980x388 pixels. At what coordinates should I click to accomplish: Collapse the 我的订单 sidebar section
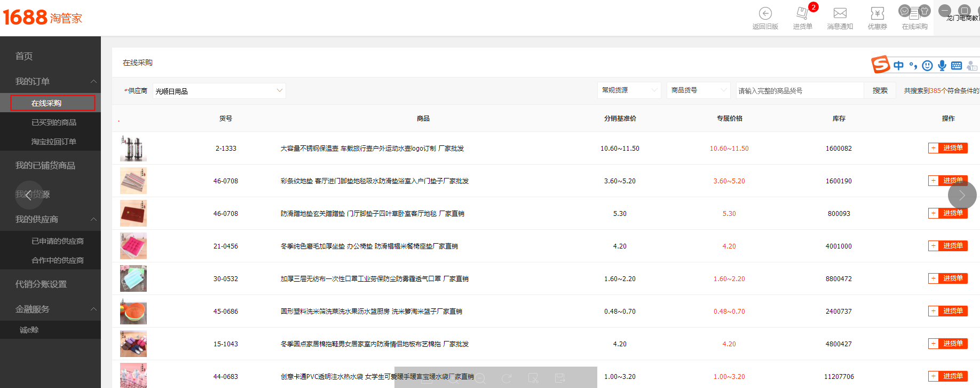[x=93, y=81]
